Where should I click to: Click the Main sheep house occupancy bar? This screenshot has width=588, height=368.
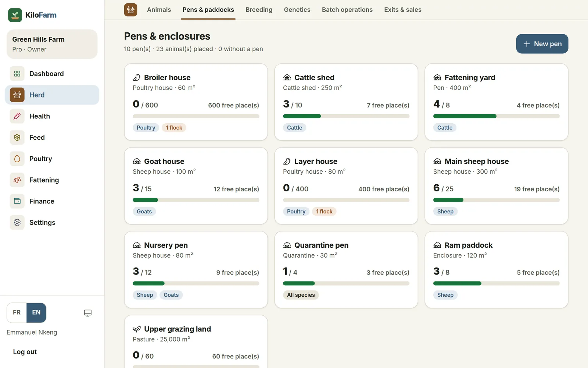tap(496, 200)
